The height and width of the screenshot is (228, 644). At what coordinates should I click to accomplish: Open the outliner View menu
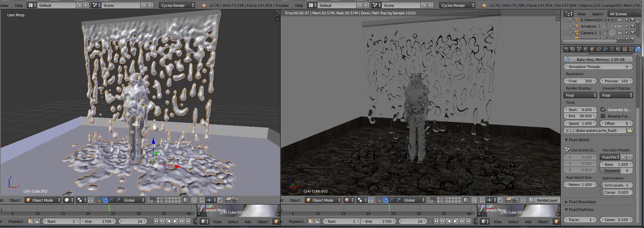click(x=581, y=14)
